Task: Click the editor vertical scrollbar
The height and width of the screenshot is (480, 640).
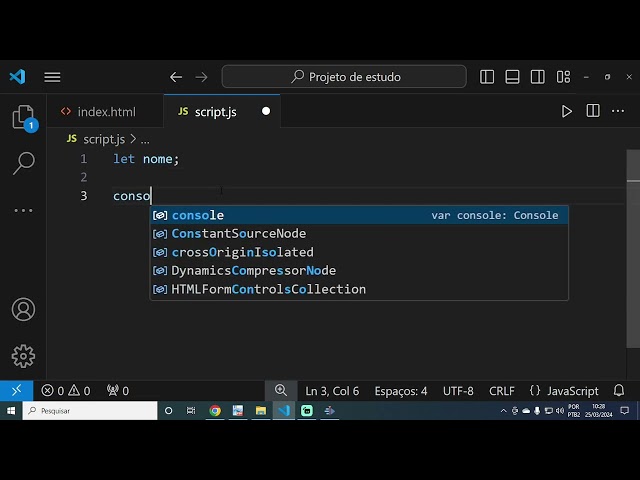Action: coord(633,249)
